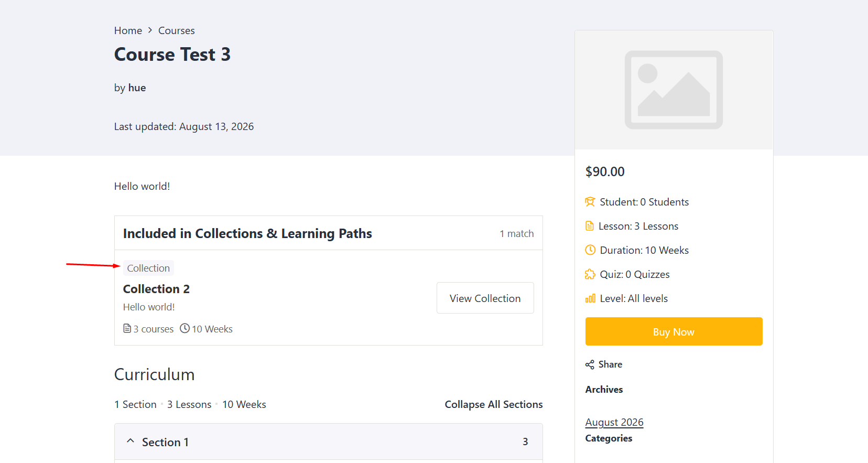Click the quiz puzzle piece icon
The image size is (868, 463).
tap(590, 274)
